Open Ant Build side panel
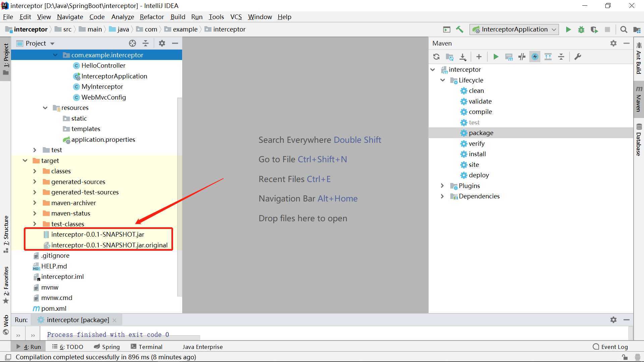Image resolution: width=644 pixels, height=362 pixels. pyautogui.click(x=639, y=58)
